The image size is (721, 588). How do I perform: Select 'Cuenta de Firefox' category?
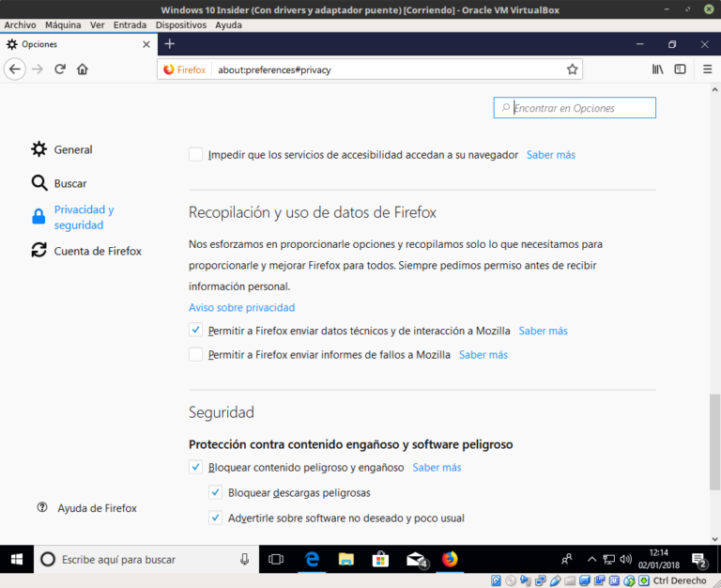[86, 251]
